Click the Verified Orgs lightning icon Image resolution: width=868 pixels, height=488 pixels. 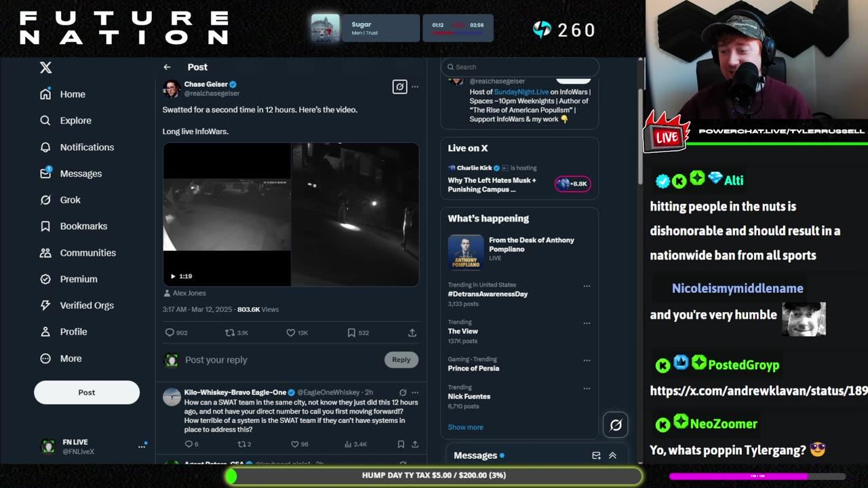pyautogui.click(x=45, y=306)
